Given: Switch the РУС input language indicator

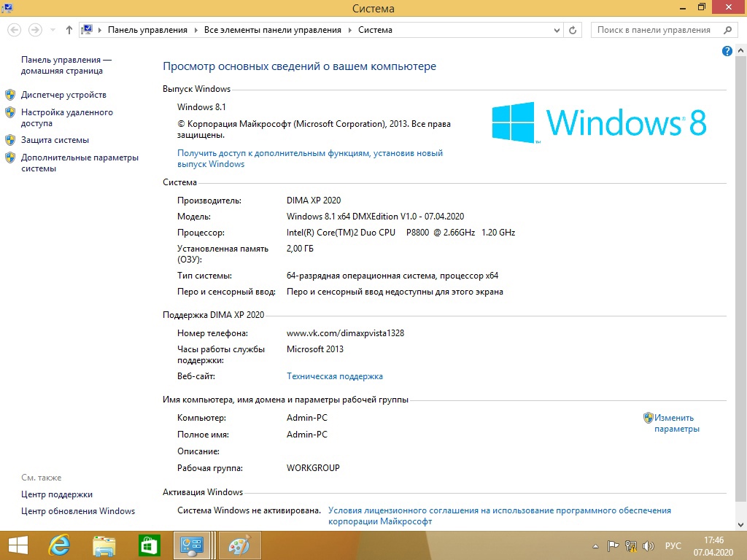Looking at the screenshot, I should coord(673,545).
